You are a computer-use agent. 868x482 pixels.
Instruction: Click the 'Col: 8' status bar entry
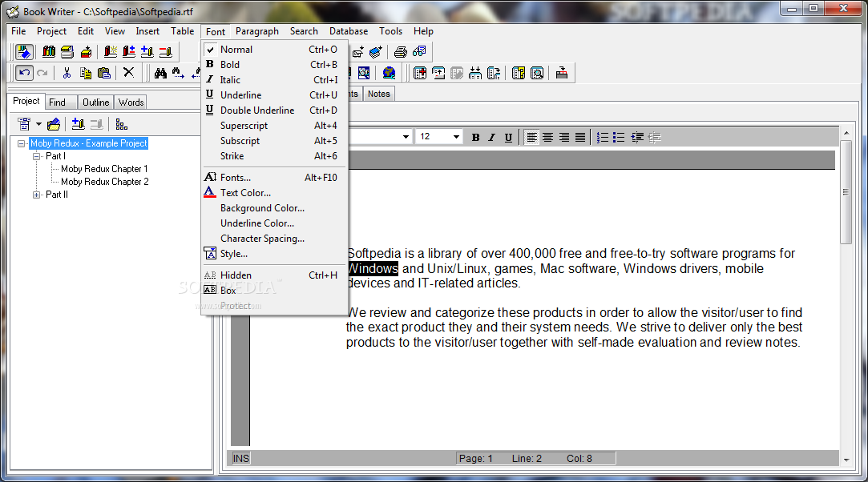click(x=579, y=458)
